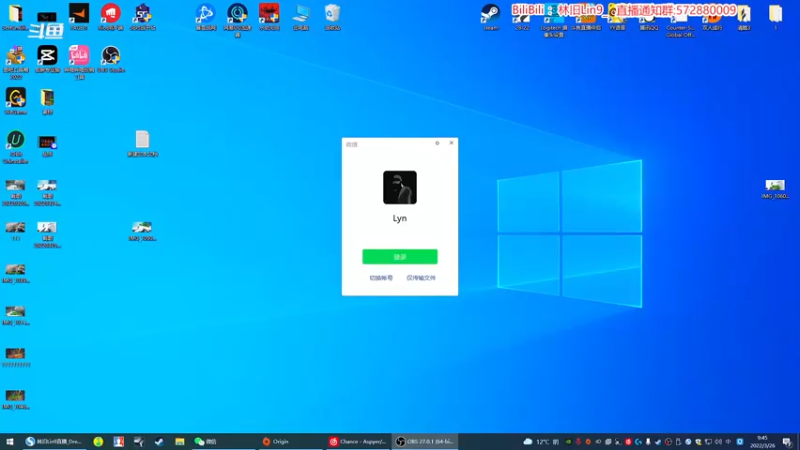Open the Sogou browser taskbar item

pos(54,441)
